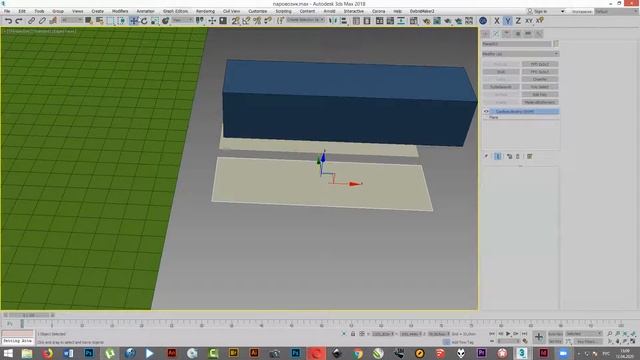Click Make Unique icon below modifier stack
The height and width of the screenshot is (360, 640).
click(x=509, y=156)
